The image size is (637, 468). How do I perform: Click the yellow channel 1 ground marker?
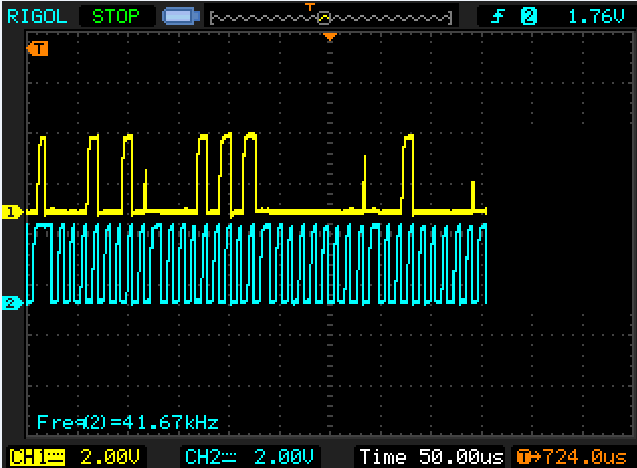coord(12,212)
